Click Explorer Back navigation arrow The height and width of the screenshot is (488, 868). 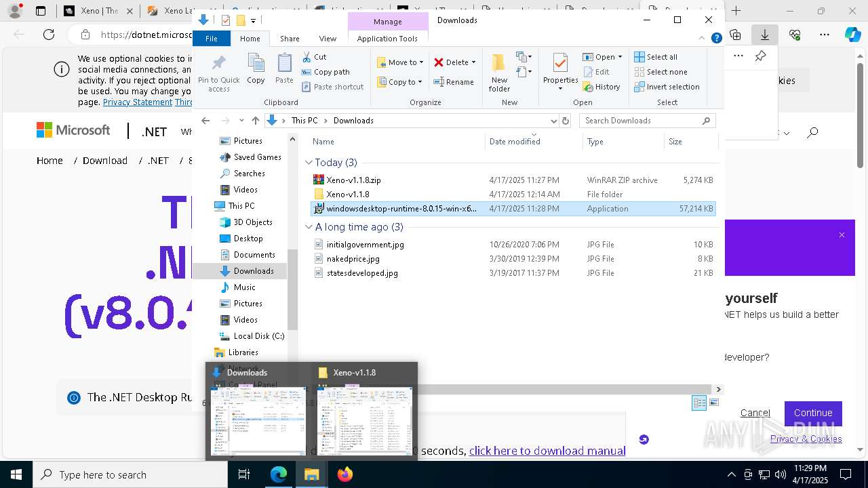(x=205, y=121)
